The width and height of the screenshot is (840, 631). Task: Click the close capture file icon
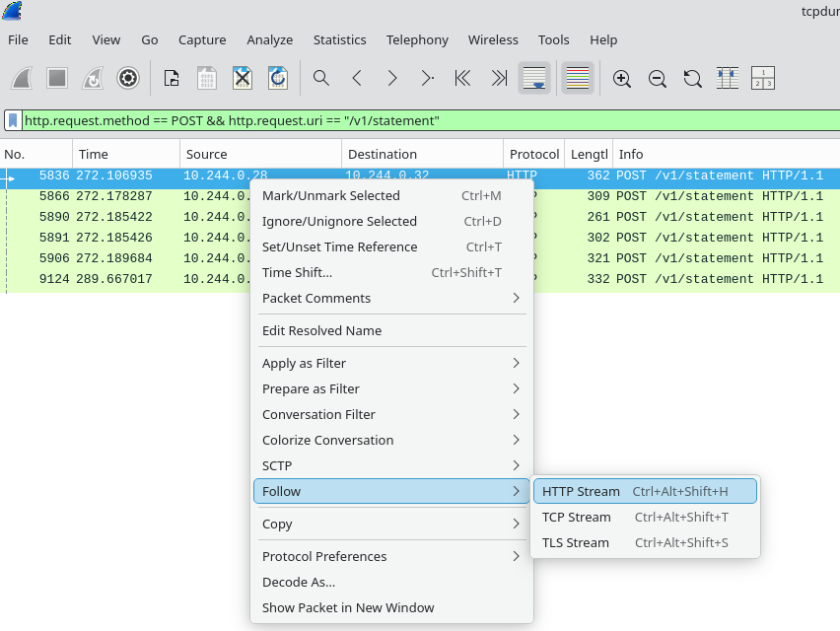(243, 78)
